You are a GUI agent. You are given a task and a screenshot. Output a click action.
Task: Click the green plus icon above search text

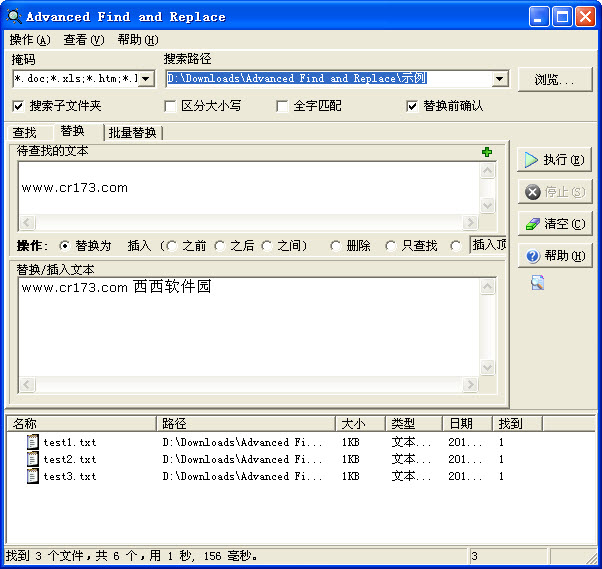(x=487, y=152)
